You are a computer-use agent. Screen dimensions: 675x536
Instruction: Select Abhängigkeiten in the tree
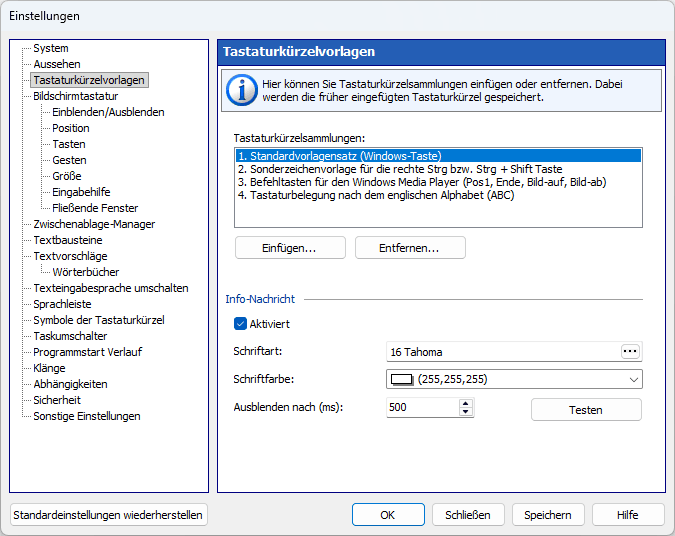click(x=70, y=384)
